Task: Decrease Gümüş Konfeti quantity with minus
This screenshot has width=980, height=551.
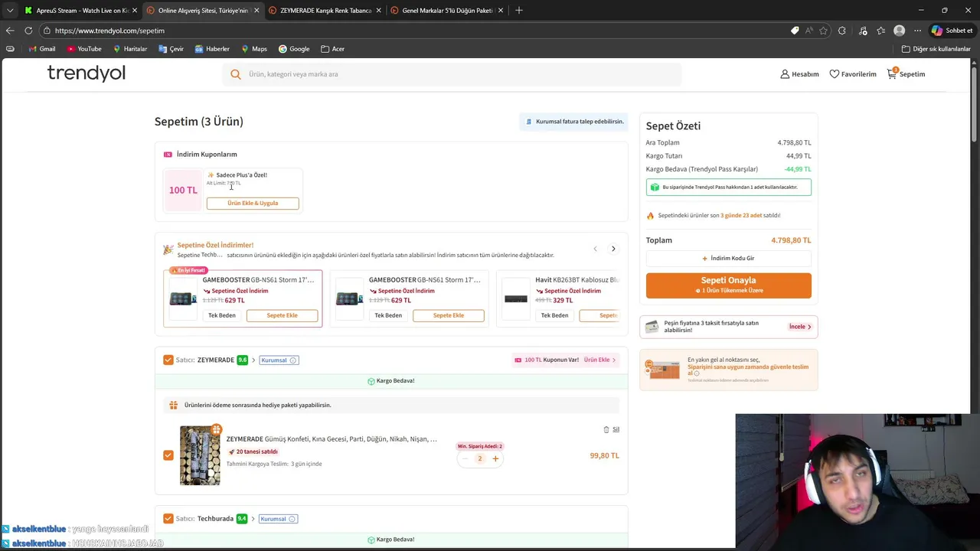Action: (465, 458)
